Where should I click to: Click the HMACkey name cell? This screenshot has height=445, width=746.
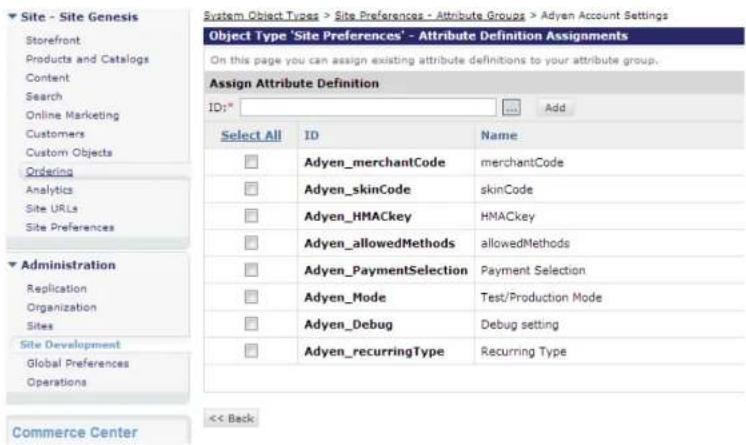click(x=508, y=217)
